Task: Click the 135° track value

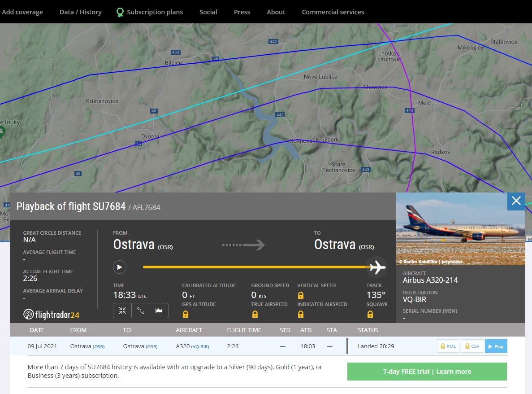Action: [376, 295]
